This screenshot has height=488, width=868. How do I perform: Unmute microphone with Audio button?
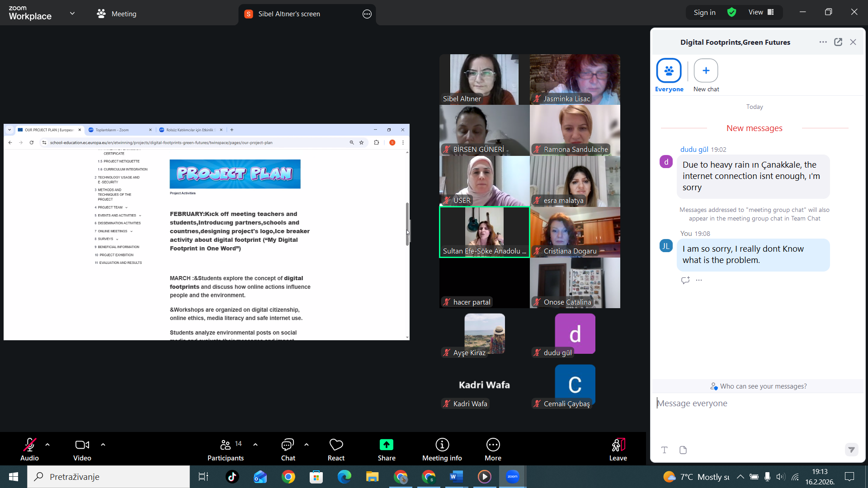(29, 449)
